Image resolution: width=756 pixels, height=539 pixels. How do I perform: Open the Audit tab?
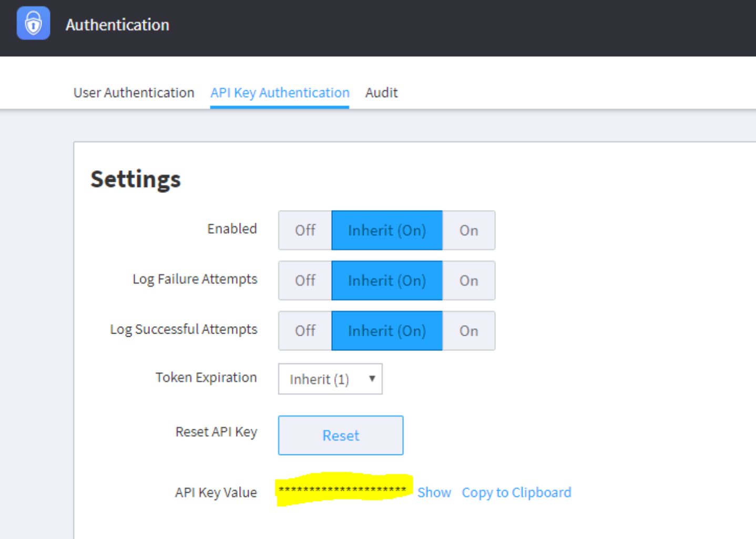(381, 93)
